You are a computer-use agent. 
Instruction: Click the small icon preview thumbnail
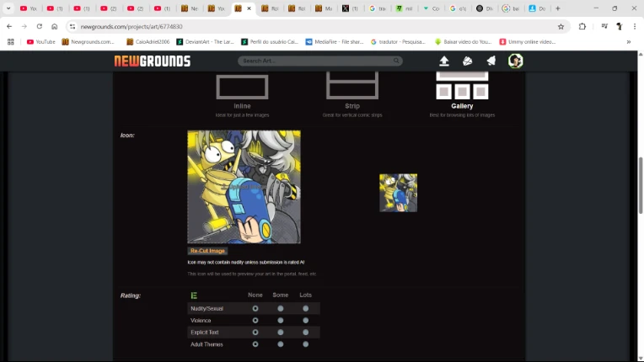[398, 193]
